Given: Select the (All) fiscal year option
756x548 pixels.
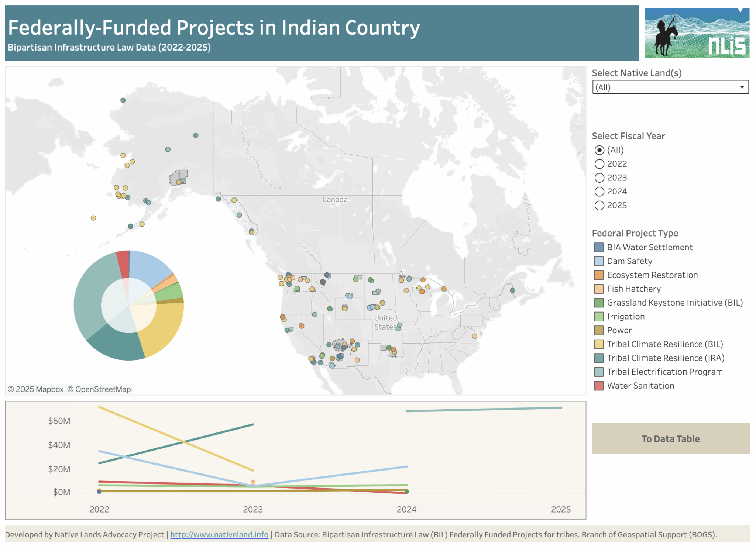Looking at the screenshot, I should 599,150.
